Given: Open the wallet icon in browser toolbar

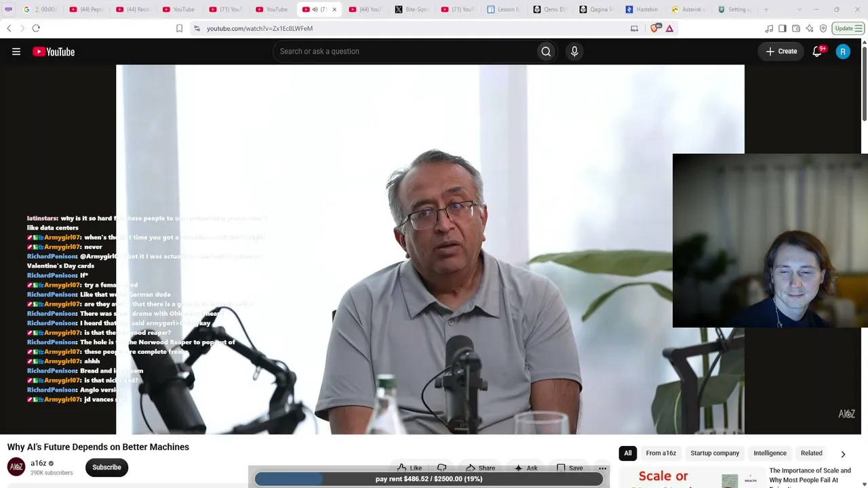Looking at the screenshot, I should click(795, 28).
